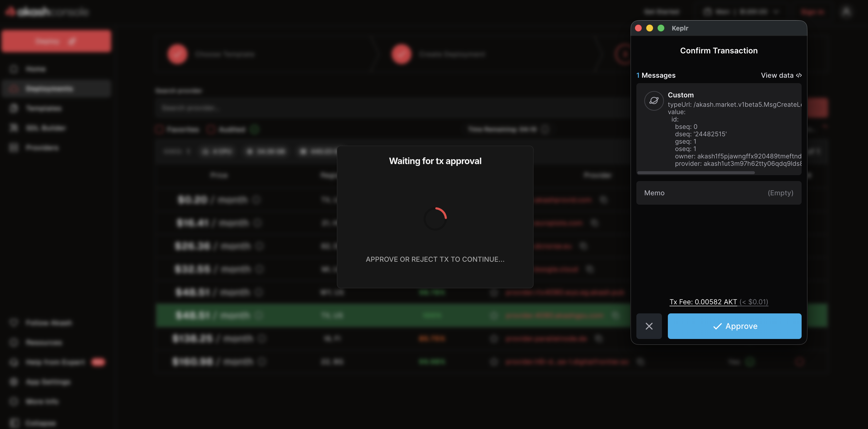Click the Sign in link in header
Screen dimensions: 868x429
[x=812, y=12]
